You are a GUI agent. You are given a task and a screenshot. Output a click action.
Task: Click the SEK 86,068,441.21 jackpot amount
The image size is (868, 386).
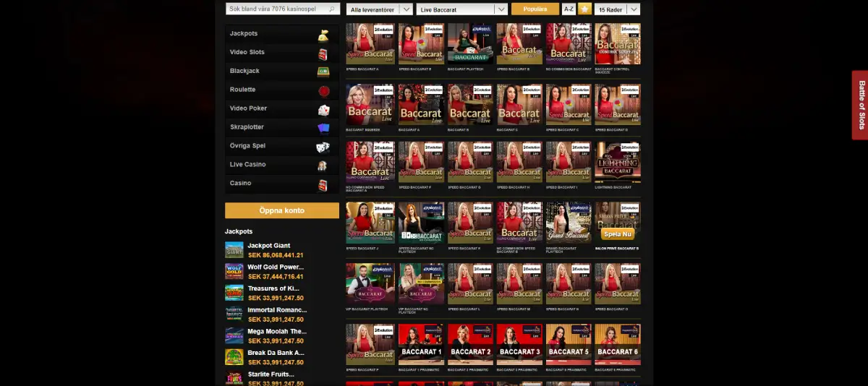click(276, 255)
